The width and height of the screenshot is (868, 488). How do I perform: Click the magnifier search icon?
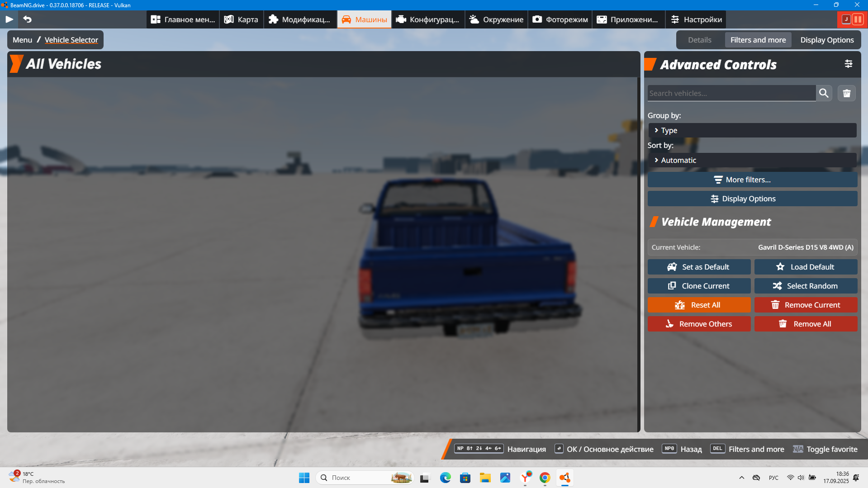[x=824, y=93]
